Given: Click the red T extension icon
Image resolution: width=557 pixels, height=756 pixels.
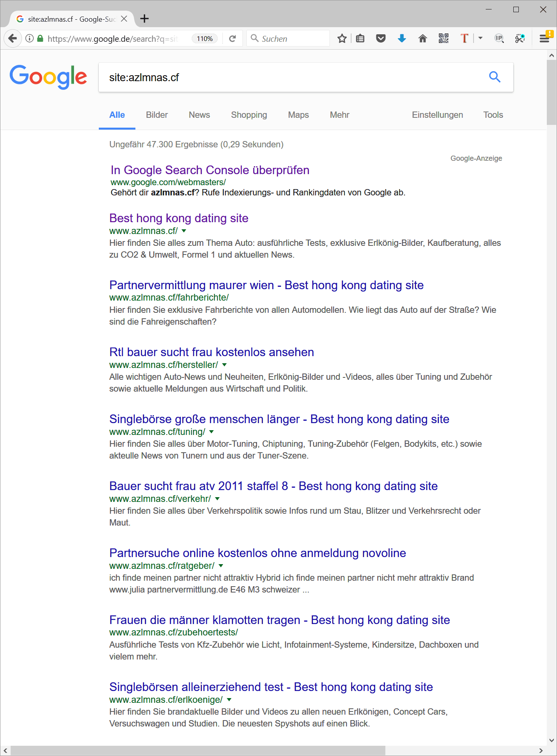Looking at the screenshot, I should click(464, 39).
